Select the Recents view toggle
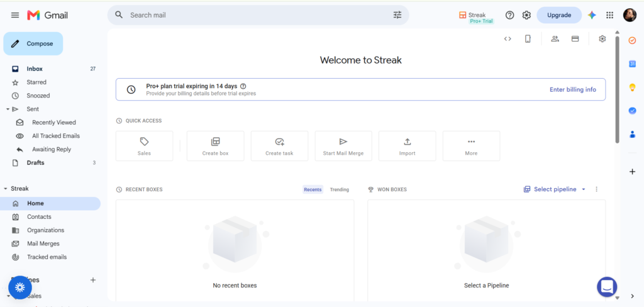The width and height of the screenshot is (644, 307). pos(313,189)
